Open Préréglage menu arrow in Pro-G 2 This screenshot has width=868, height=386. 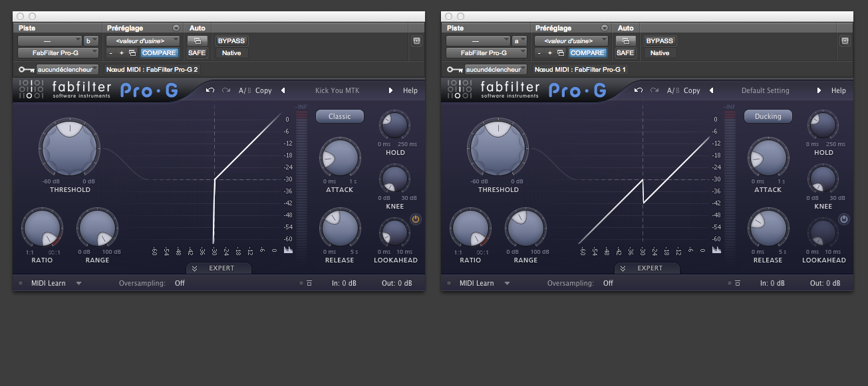[x=176, y=28]
